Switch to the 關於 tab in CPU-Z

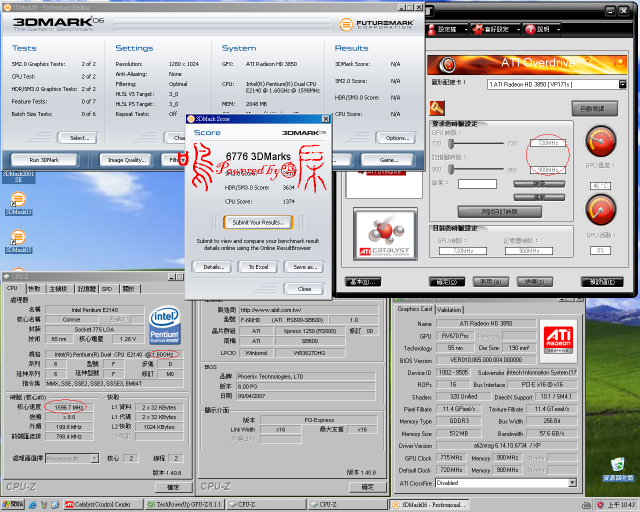click(129, 289)
